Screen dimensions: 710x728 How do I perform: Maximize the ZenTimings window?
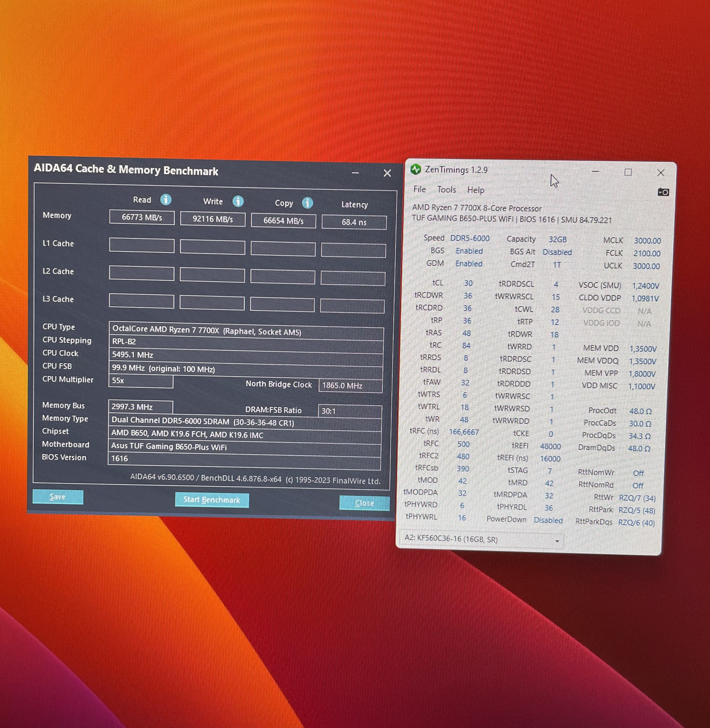pos(628,172)
